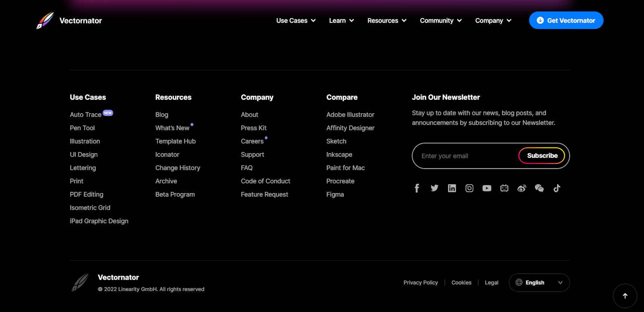Open the Inkscape comparison link
The width and height of the screenshot is (644, 312).
click(x=339, y=155)
